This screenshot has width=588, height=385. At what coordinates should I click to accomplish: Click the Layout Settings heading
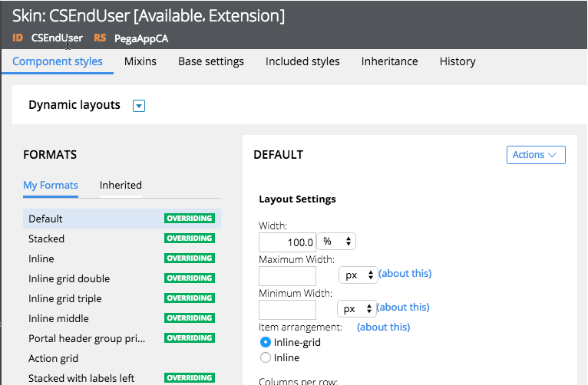click(297, 199)
